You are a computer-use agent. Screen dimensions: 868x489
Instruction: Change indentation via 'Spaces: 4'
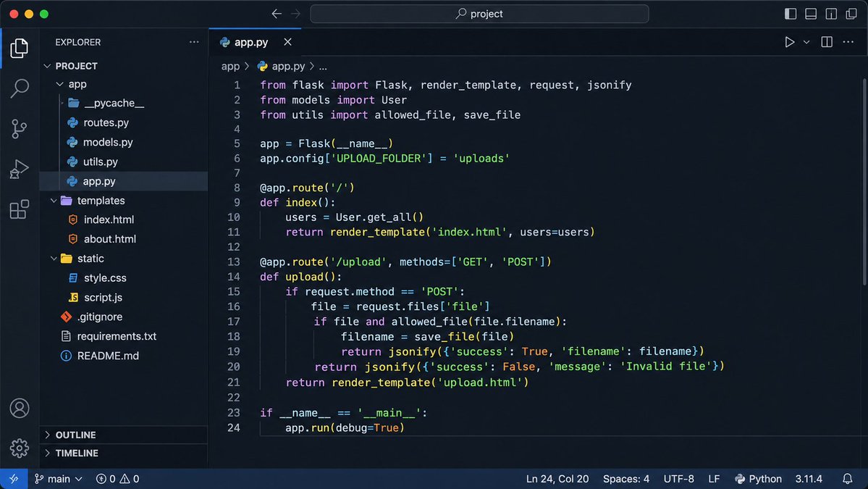[626, 478]
